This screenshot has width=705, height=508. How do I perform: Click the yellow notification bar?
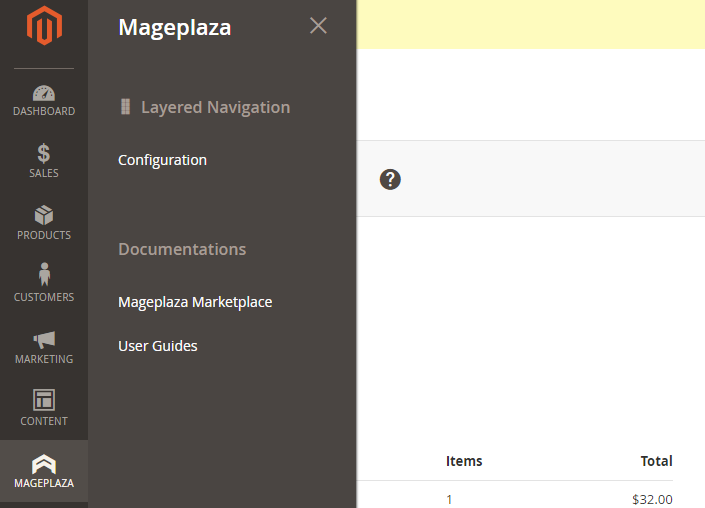coord(530,24)
